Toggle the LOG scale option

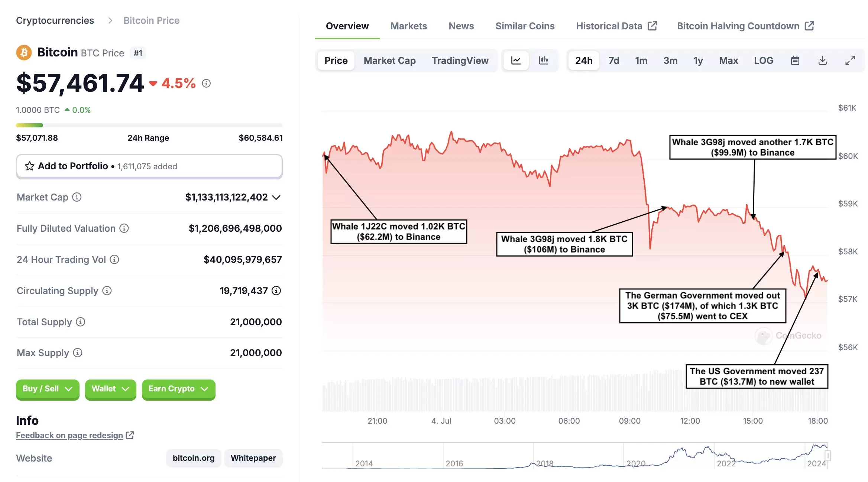click(x=763, y=61)
